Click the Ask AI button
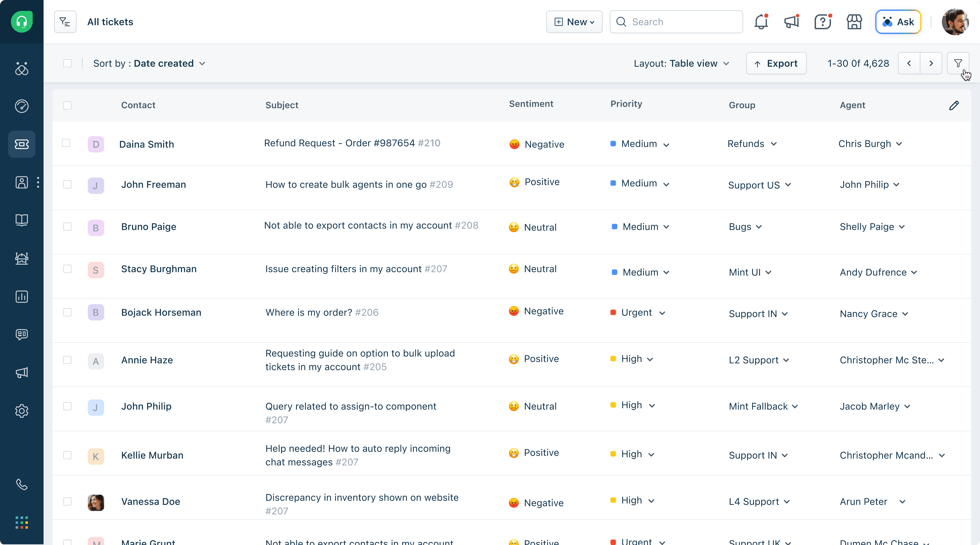 [898, 22]
